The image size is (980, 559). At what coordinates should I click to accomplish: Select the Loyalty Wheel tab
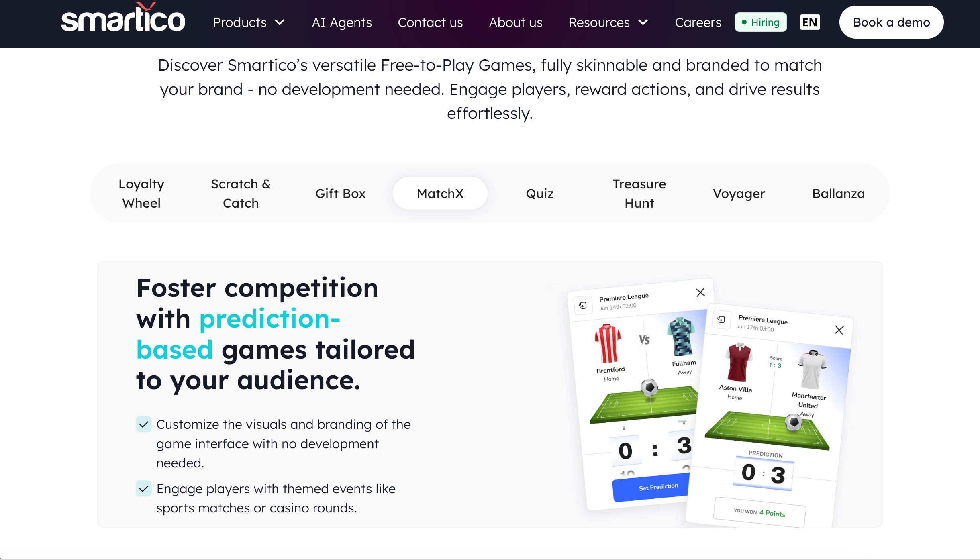[x=141, y=194]
